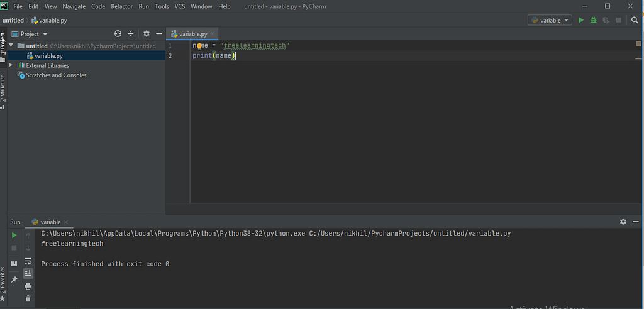The height and width of the screenshot is (309, 644).
Task: Start debugging with the green bug icon
Action: (x=594, y=20)
